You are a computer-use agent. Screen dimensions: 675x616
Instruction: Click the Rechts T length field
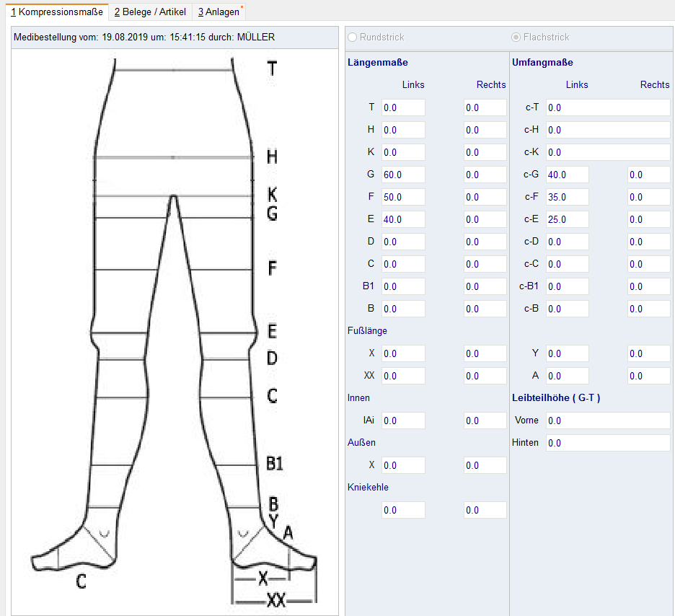tap(485, 107)
